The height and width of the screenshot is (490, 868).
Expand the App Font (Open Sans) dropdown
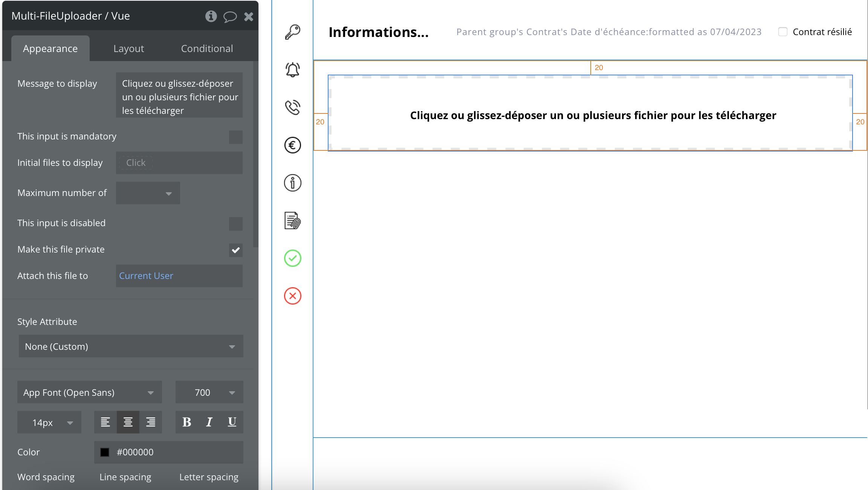pyautogui.click(x=89, y=392)
